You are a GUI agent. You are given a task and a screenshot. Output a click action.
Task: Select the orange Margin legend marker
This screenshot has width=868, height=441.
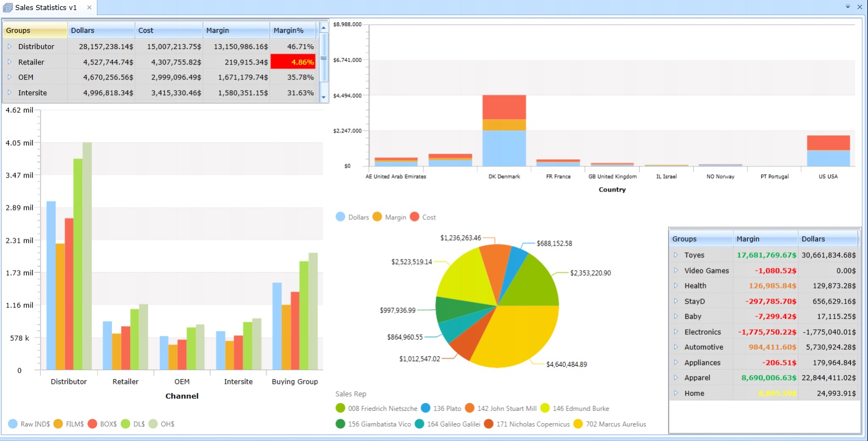point(378,217)
